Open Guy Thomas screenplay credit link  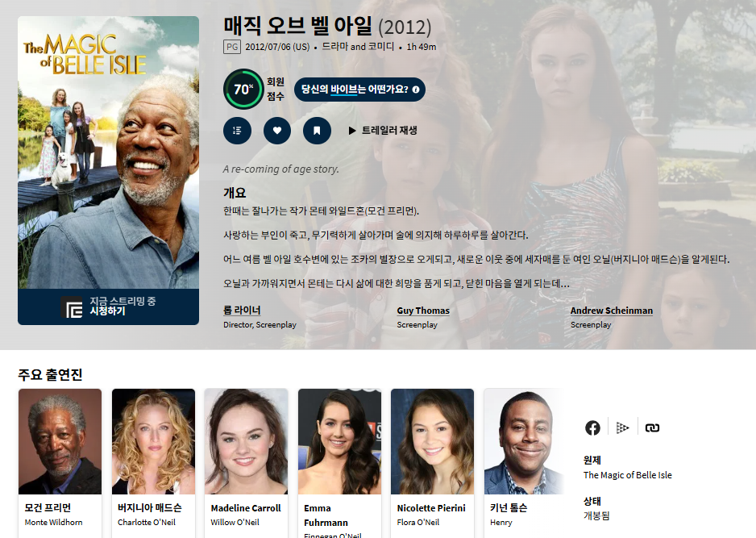pyautogui.click(x=422, y=311)
